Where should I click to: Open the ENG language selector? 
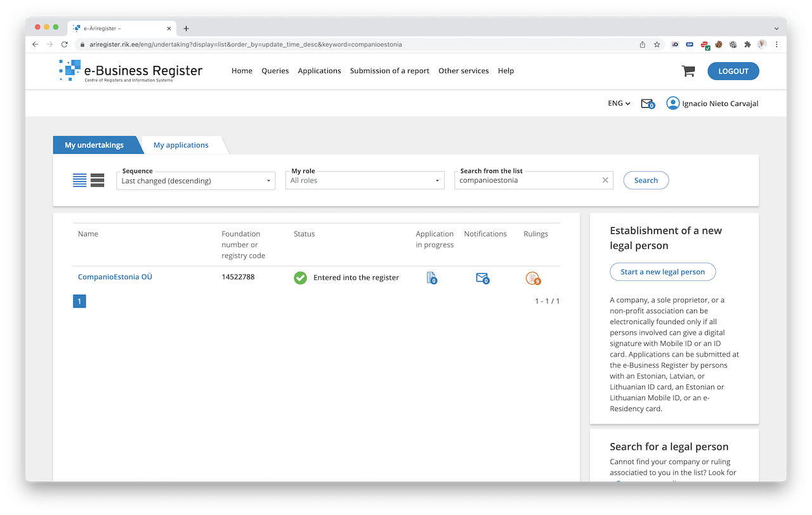point(619,103)
